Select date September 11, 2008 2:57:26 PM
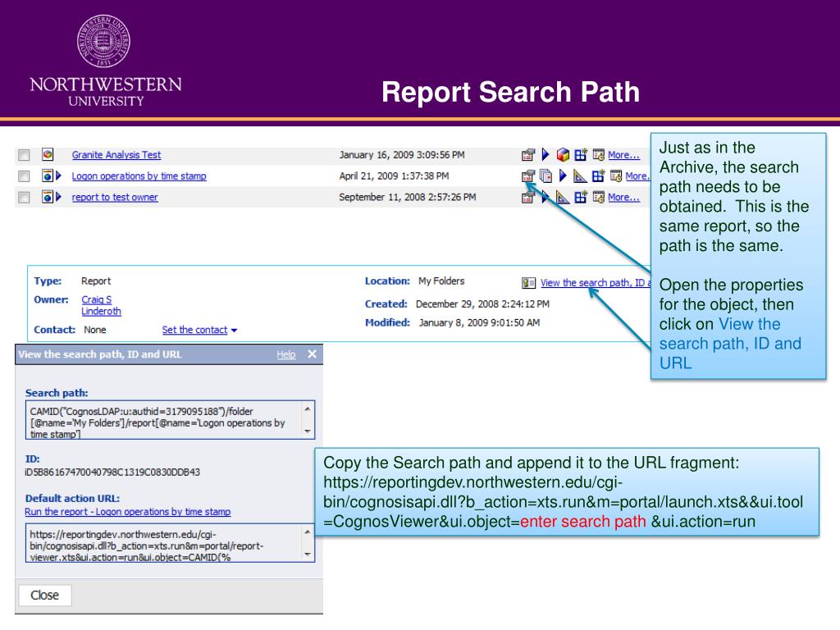840x630 pixels. [407, 197]
